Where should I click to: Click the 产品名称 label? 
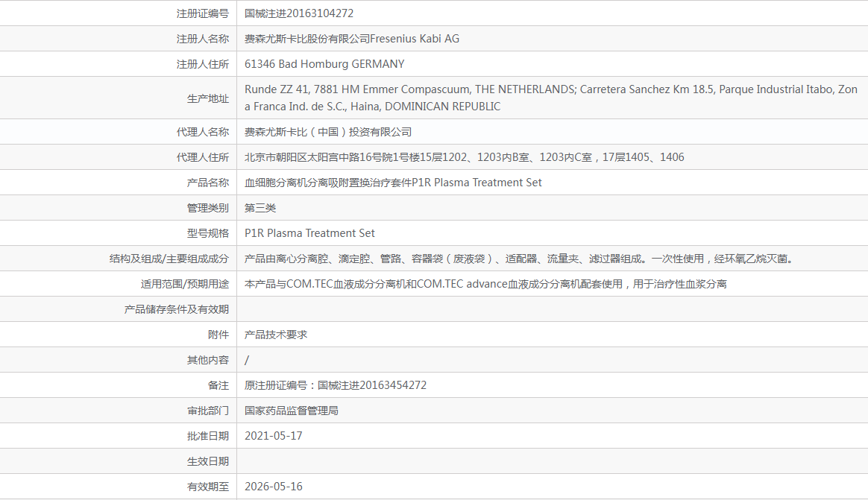pos(207,183)
